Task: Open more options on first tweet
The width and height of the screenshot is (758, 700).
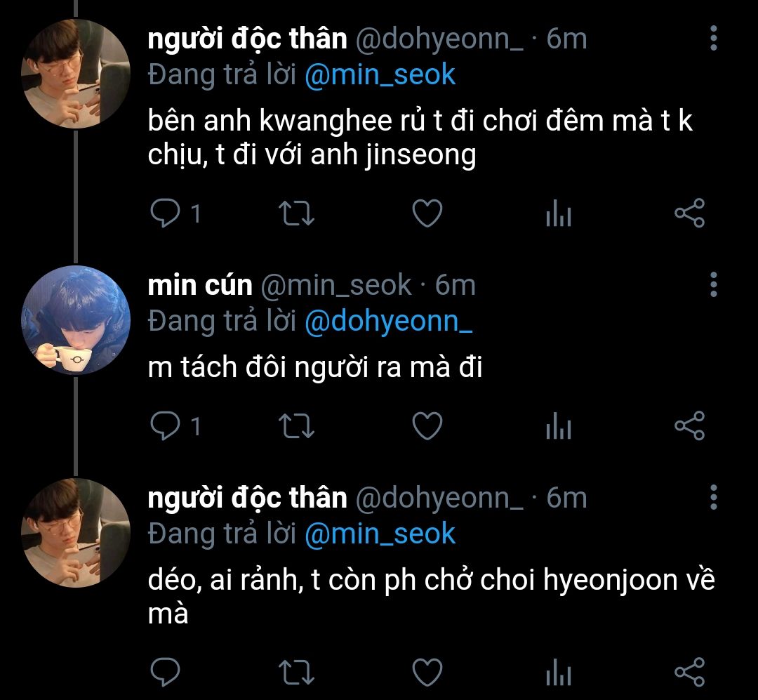Action: click(x=713, y=39)
